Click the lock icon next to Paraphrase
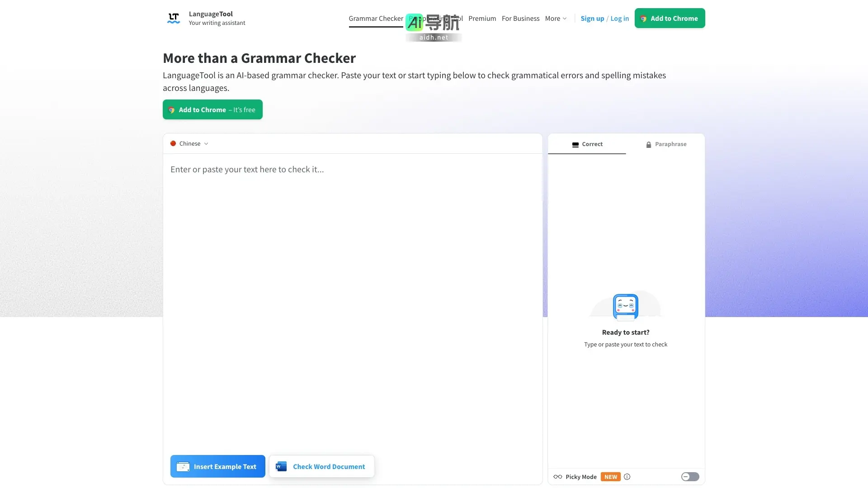This screenshot has width=868, height=488. 649,144
